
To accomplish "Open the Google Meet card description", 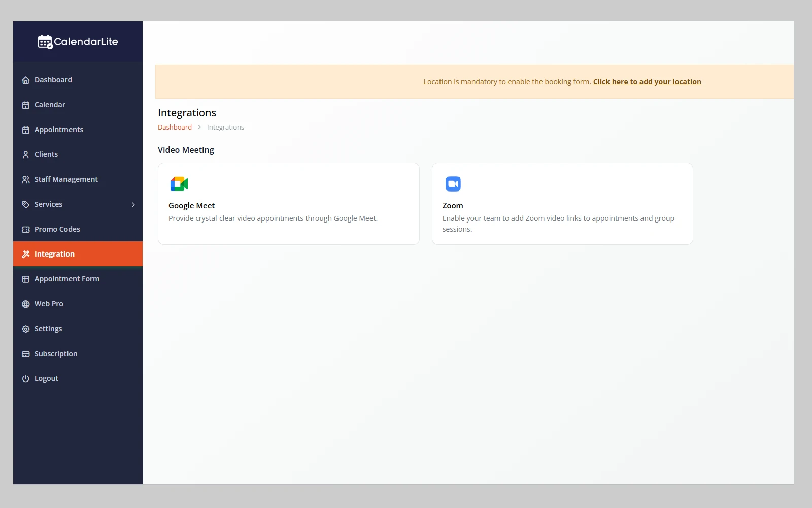I will pyautogui.click(x=273, y=218).
